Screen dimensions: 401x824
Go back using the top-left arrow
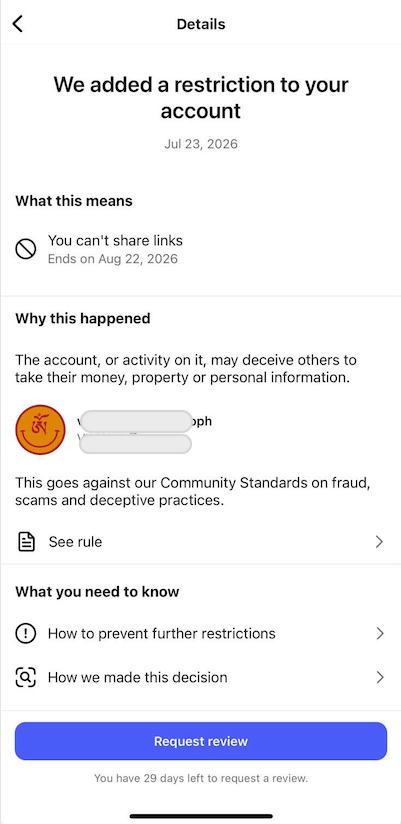[18, 24]
